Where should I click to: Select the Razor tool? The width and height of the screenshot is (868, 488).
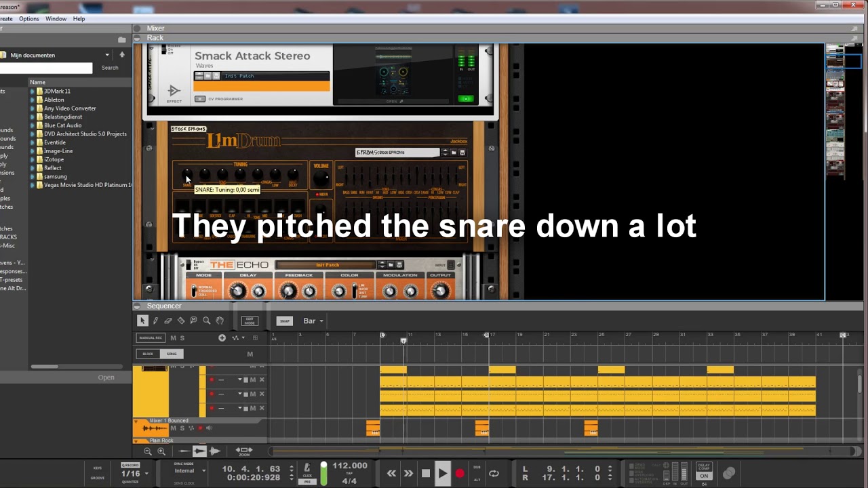pyautogui.click(x=181, y=321)
